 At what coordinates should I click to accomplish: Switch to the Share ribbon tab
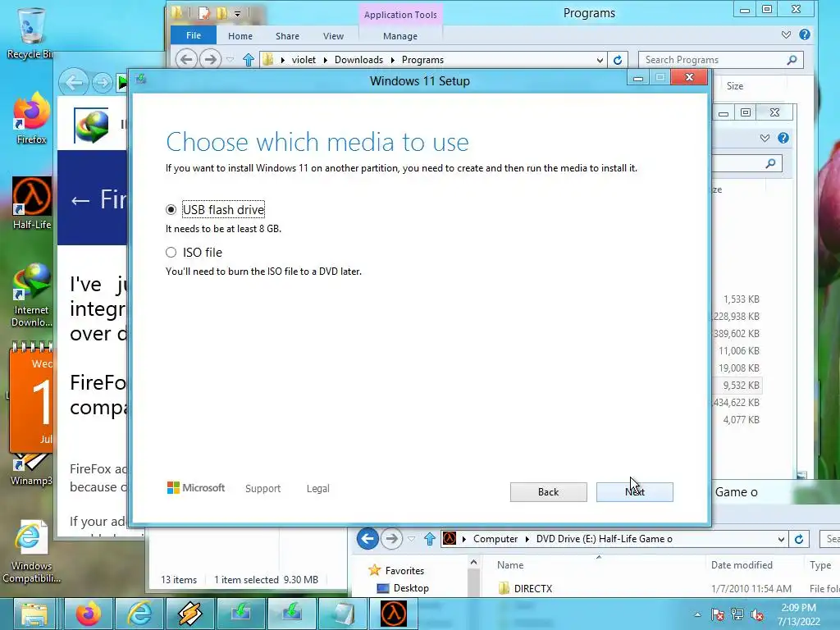(287, 36)
